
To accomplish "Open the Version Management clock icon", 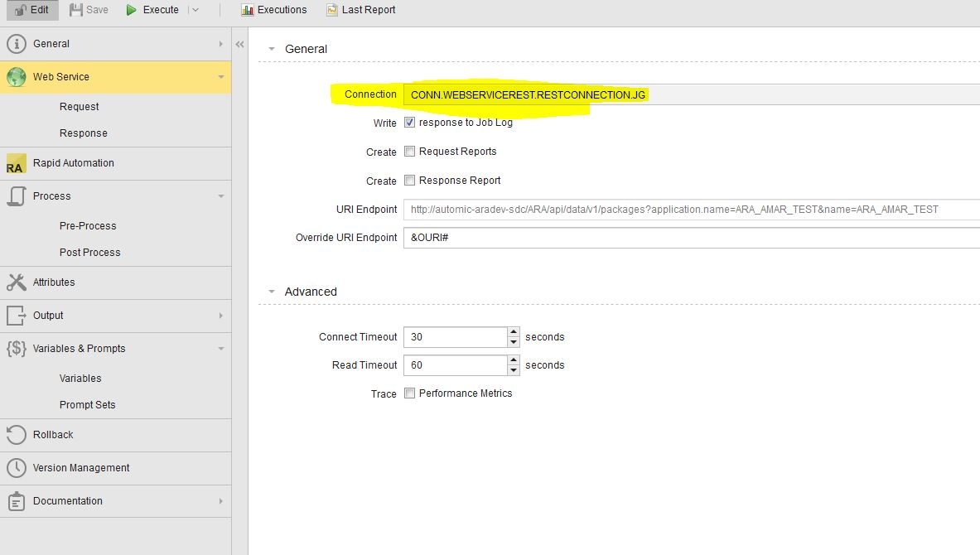I will 18,468.
